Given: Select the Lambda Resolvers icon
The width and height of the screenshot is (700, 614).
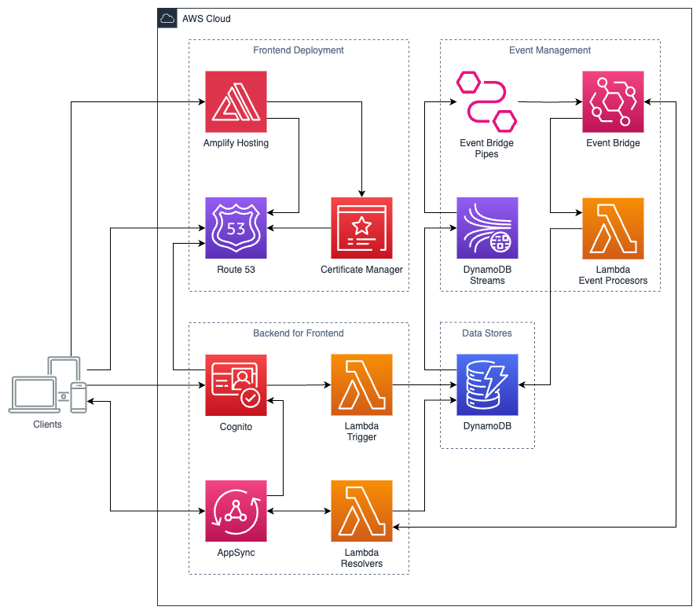Looking at the screenshot, I should (361, 511).
